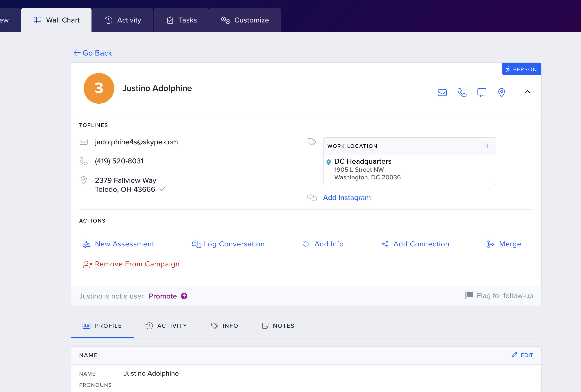Switch to the Activity top tab
Screen dimensions: 581x392
[123, 20]
